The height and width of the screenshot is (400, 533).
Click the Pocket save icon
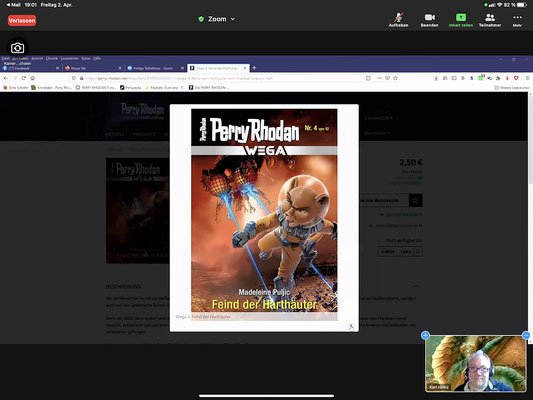point(387,78)
